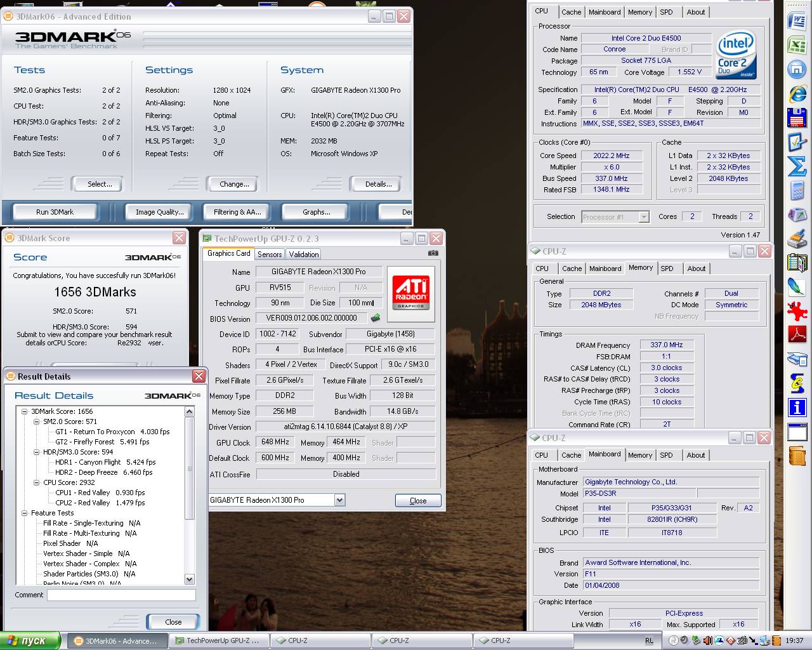
Task: Open the orange book icon in side launcher
Action: pyautogui.click(x=797, y=456)
